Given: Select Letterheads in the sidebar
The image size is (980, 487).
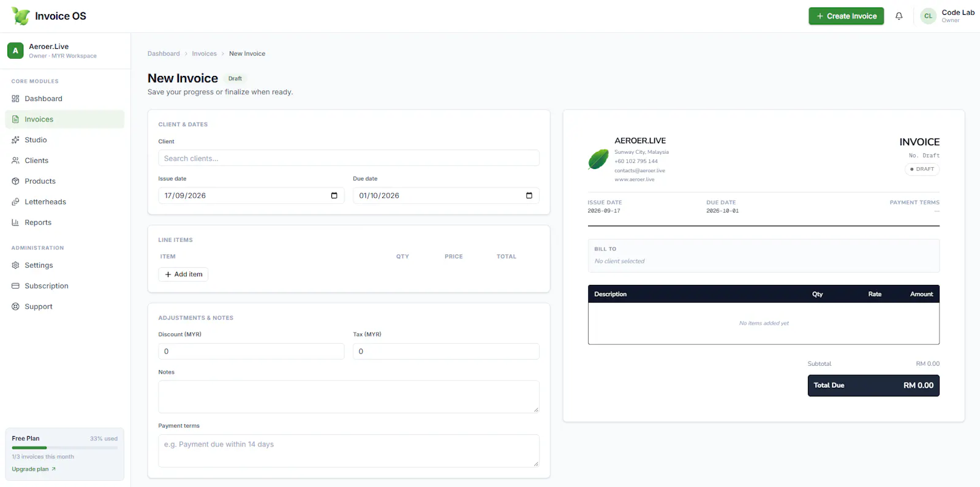Looking at the screenshot, I should 64,202.
